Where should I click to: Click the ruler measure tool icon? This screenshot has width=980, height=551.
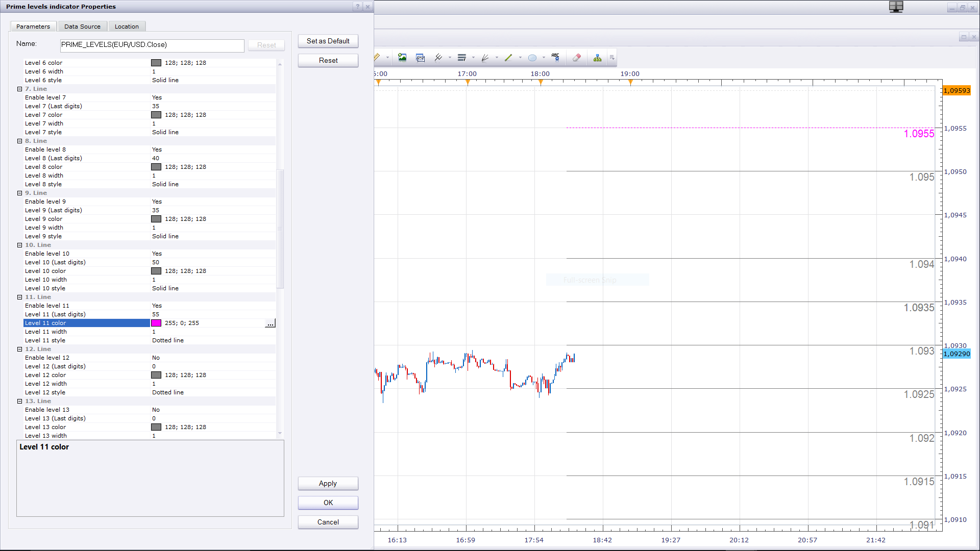click(x=377, y=58)
